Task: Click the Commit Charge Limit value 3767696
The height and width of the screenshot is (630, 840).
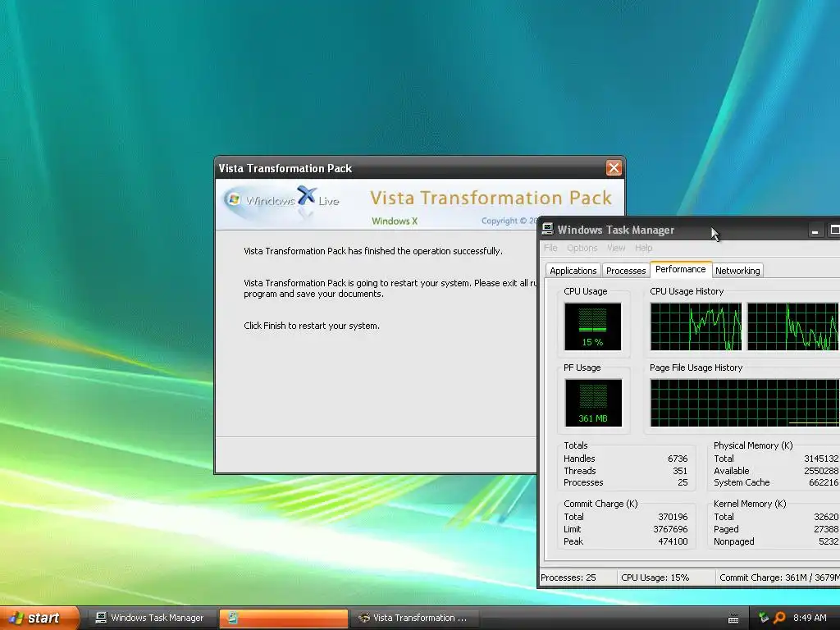Action: click(670, 529)
